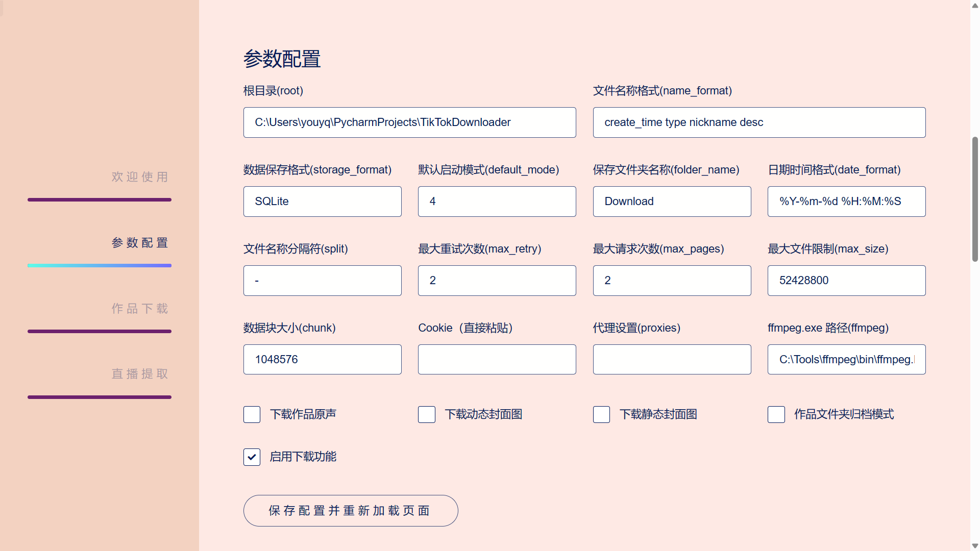Click the 参数配置 tab menu item
Viewport: 980px width, 551px height.
(139, 242)
